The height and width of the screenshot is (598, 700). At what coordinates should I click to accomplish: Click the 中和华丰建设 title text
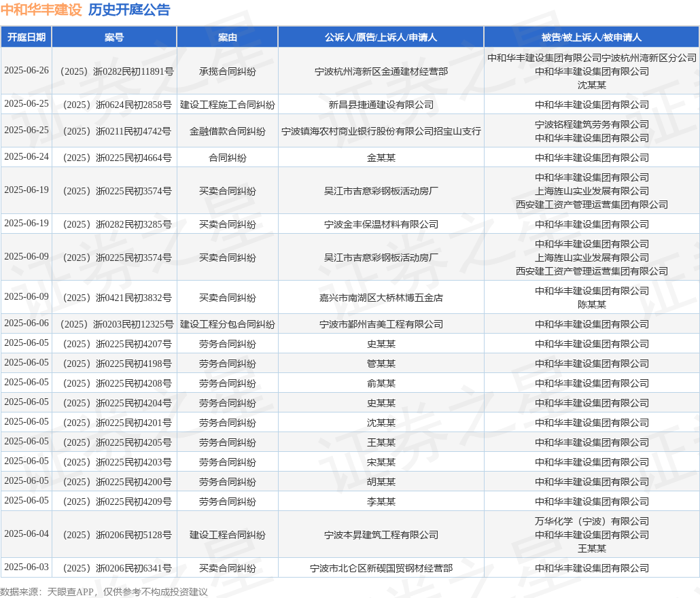click(41, 10)
